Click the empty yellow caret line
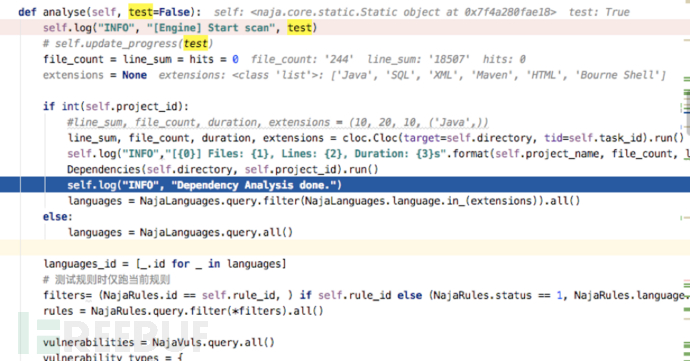Viewport: 690px width, 361px height. pyautogui.click(x=345, y=248)
